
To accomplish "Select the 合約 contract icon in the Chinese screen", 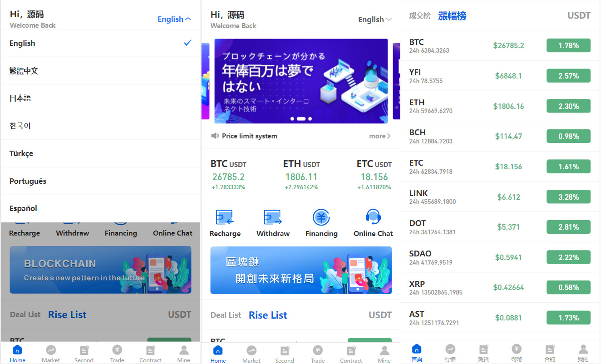I will pyautogui.click(x=550, y=349).
